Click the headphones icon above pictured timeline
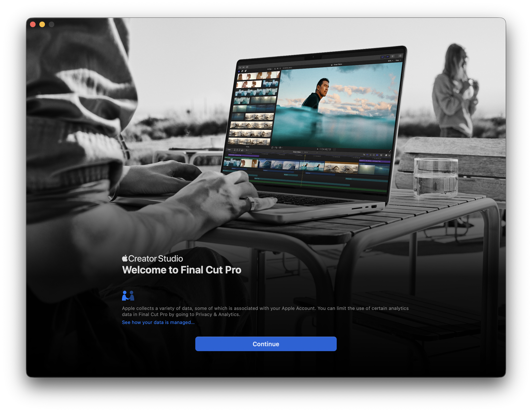Viewport: 532px width, 412px height. click(x=374, y=155)
